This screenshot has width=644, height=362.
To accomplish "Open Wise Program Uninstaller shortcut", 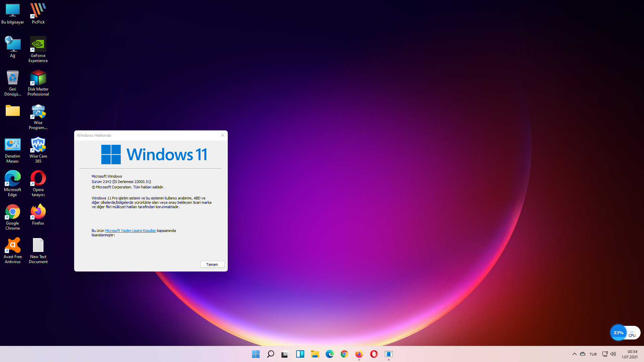I will (x=38, y=116).
